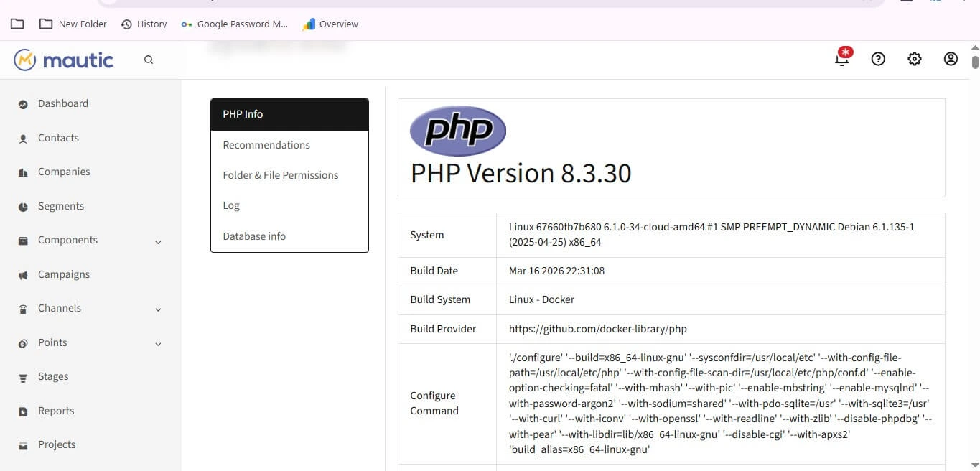The height and width of the screenshot is (471, 980).
Task: Click the page vertical scrollbar
Action: (x=975, y=215)
